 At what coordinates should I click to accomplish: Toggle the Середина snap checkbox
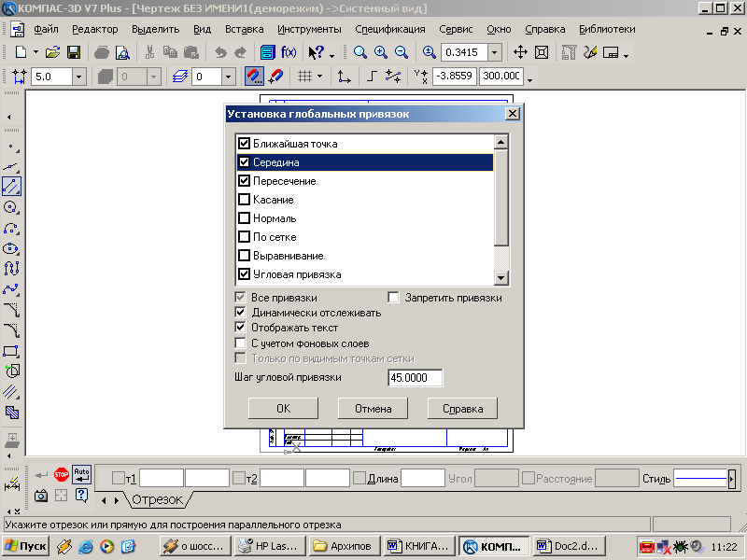pyautogui.click(x=244, y=162)
